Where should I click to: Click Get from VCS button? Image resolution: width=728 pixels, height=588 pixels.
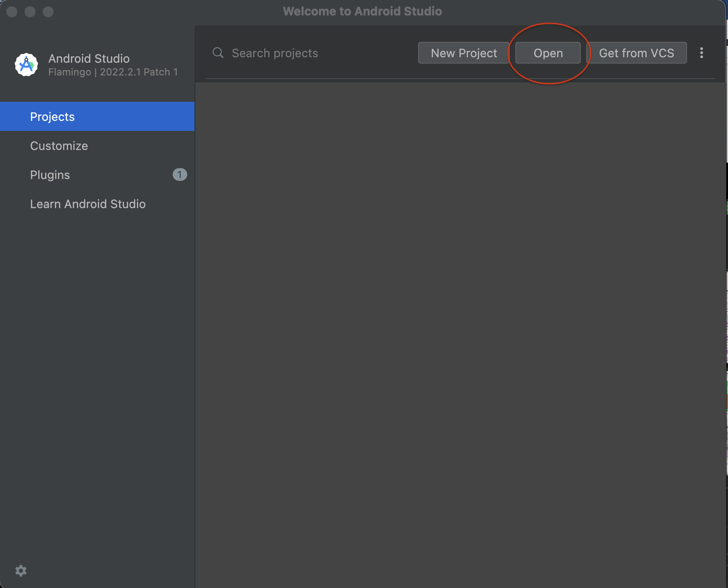point(637,53)
